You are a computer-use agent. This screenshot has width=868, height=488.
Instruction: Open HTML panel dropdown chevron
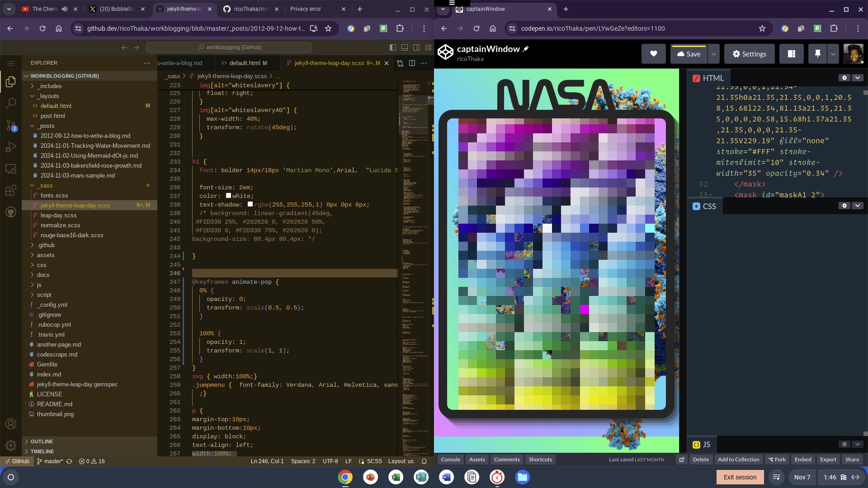(x=857, y=78)
